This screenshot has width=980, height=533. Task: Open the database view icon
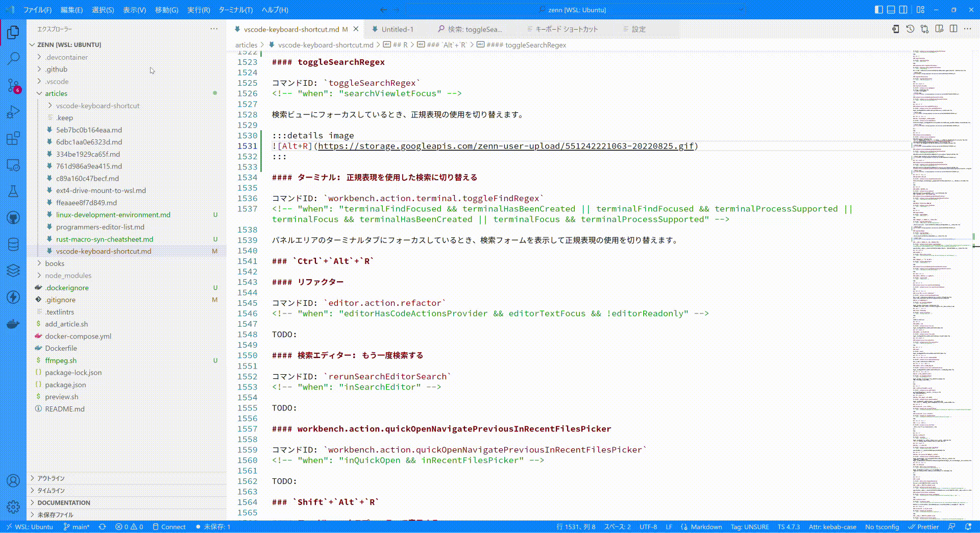pyautogui.click(x=13, y=245)
